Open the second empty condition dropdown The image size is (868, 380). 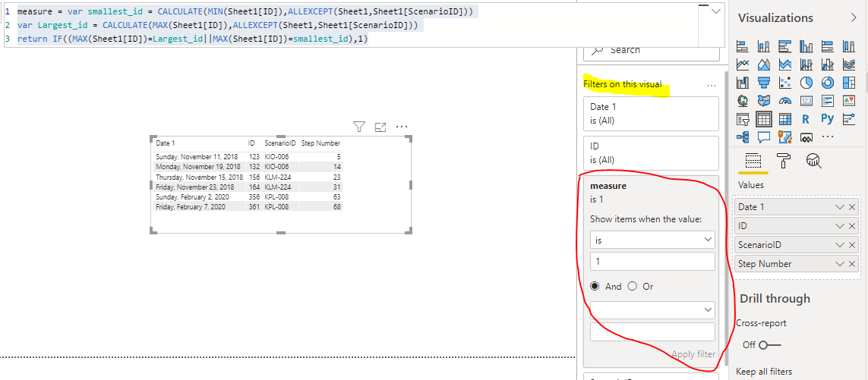[x=652, y=309]
